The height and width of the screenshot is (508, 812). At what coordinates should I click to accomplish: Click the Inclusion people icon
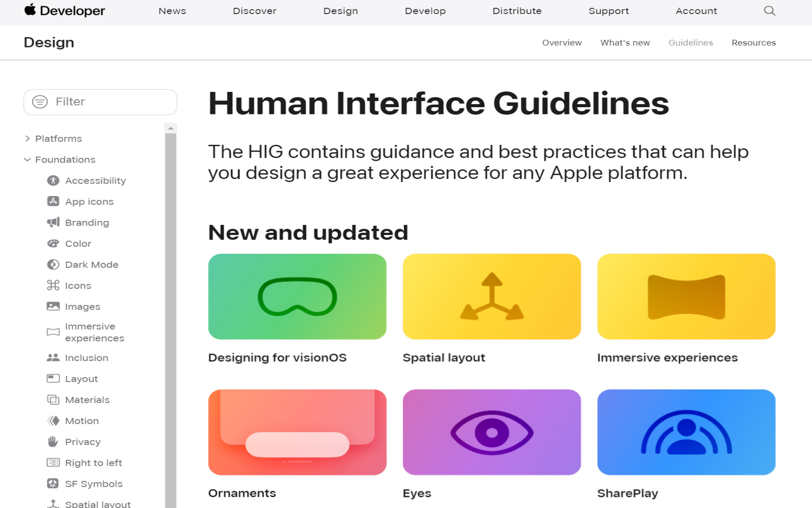click(53, 358)
